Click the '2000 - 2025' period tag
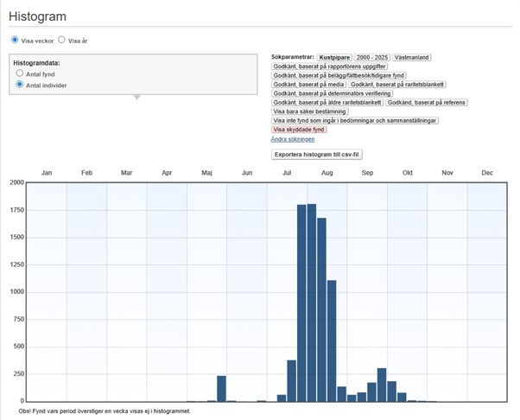 372,57
